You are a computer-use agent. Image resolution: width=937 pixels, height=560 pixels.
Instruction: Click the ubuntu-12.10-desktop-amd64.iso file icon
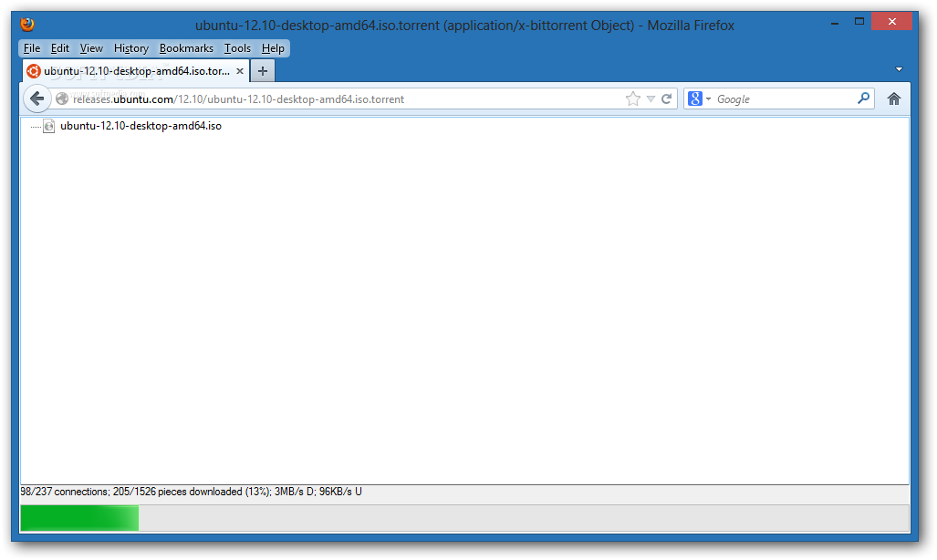coord(49,126)
